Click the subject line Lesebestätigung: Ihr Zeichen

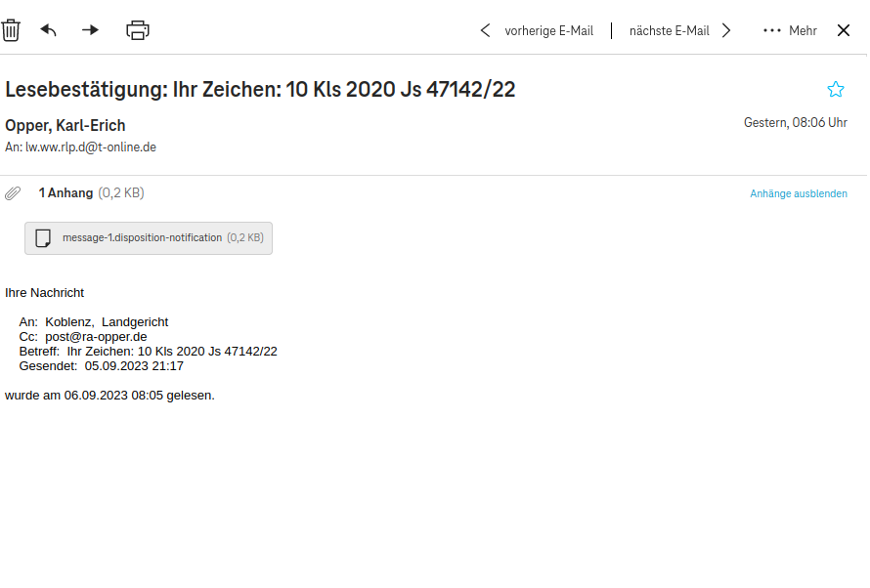[259, 89]
